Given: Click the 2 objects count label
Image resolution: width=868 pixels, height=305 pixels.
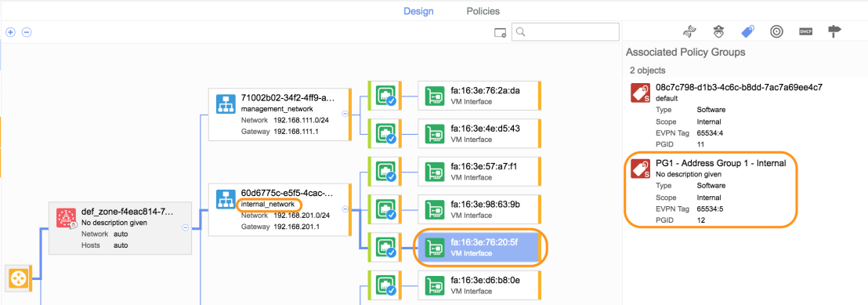Looking at the screenshot, I should click(648, 71).
